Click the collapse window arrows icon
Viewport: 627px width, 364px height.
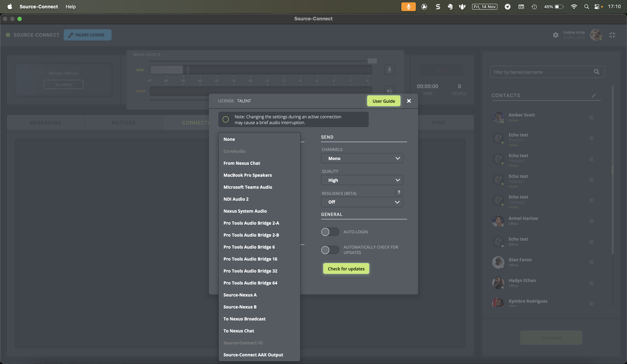coord(612,35)
